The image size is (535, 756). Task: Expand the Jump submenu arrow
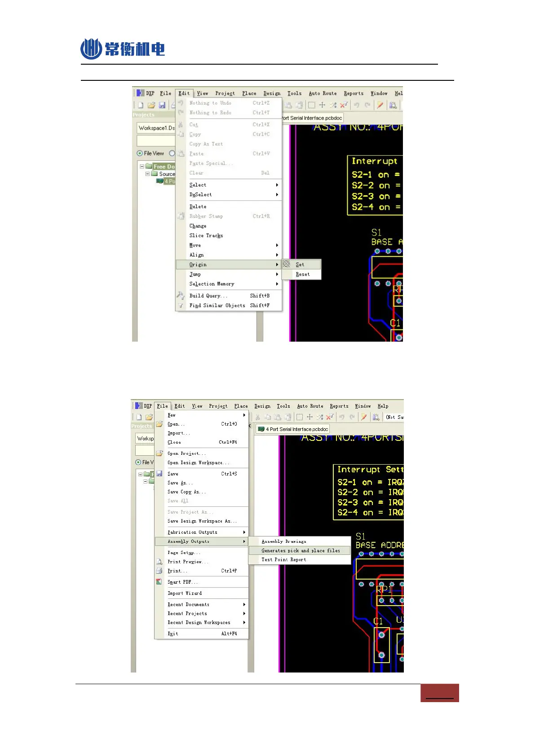click(277, 274)
